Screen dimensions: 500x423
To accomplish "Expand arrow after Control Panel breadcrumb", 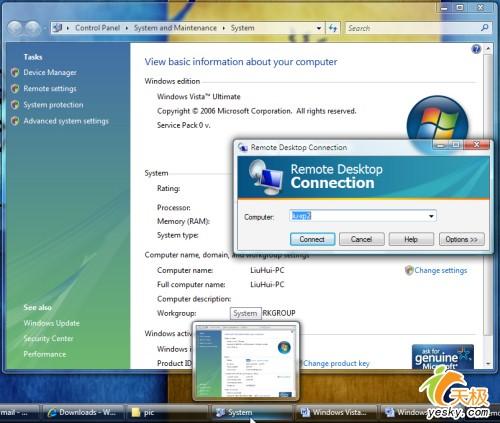I will click(127, 28).
